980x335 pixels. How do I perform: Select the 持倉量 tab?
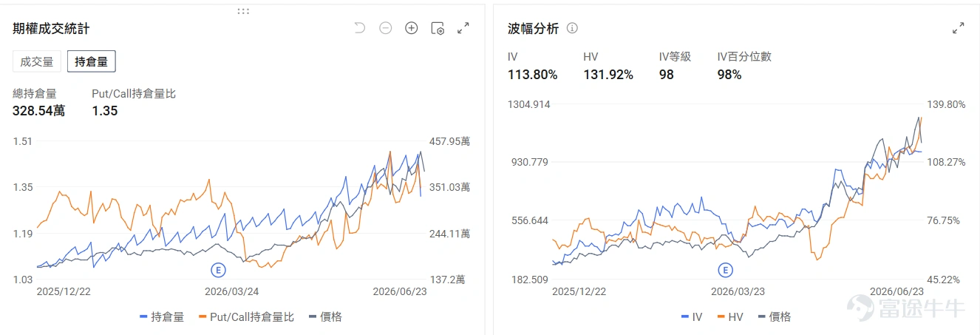click(x=92, y=61)
